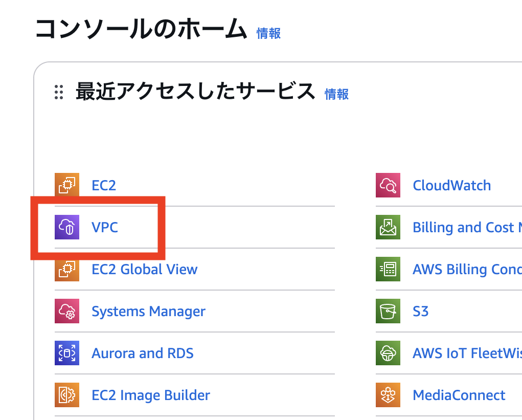This screenshot has width=522, height=420.
Task: Click the AWS Billing Conductor icon
Action: pyautogui.click(x=388, y=269)
